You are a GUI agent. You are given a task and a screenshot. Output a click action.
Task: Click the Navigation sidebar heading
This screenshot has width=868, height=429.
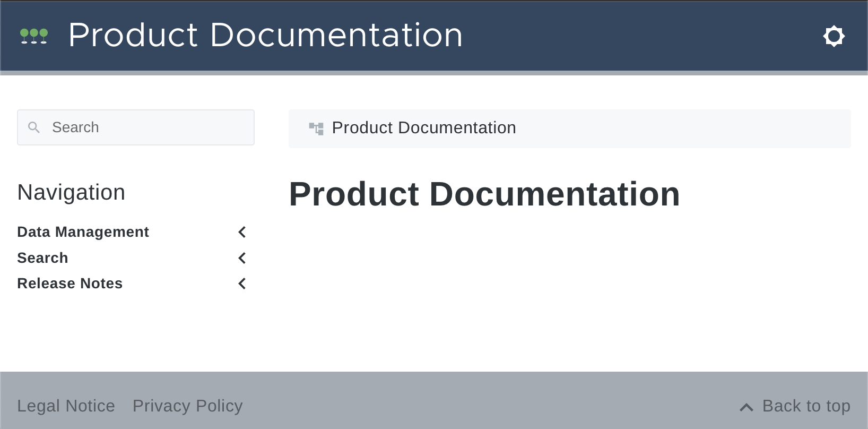click(x=71, y=192)
